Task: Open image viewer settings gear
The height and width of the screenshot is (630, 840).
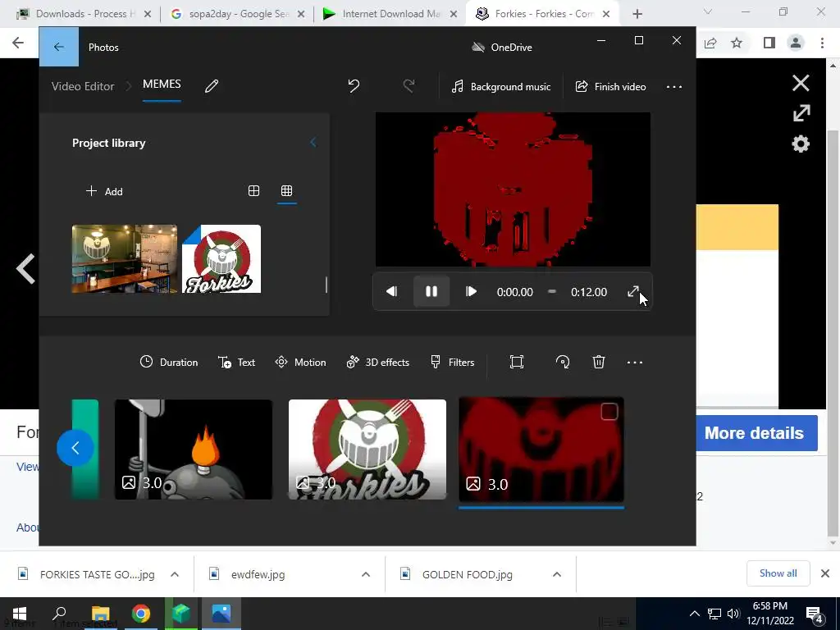Action: coord(801,144)
